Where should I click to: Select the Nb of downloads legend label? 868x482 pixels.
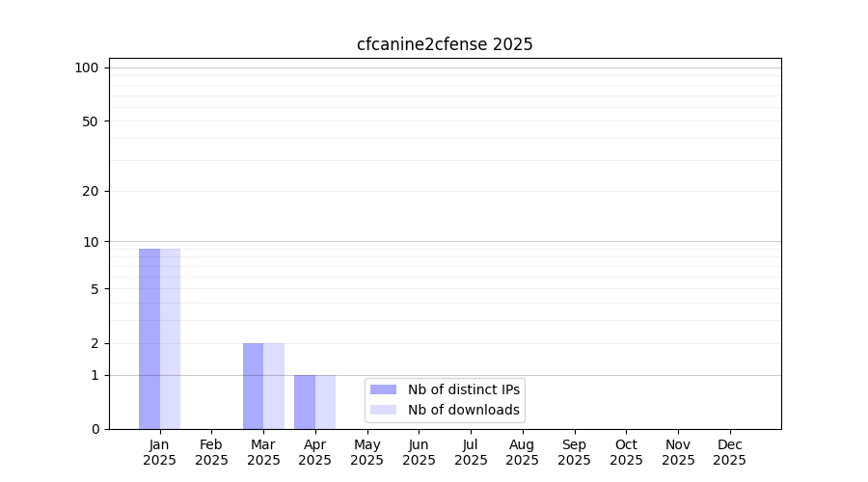tap(463, 410)
